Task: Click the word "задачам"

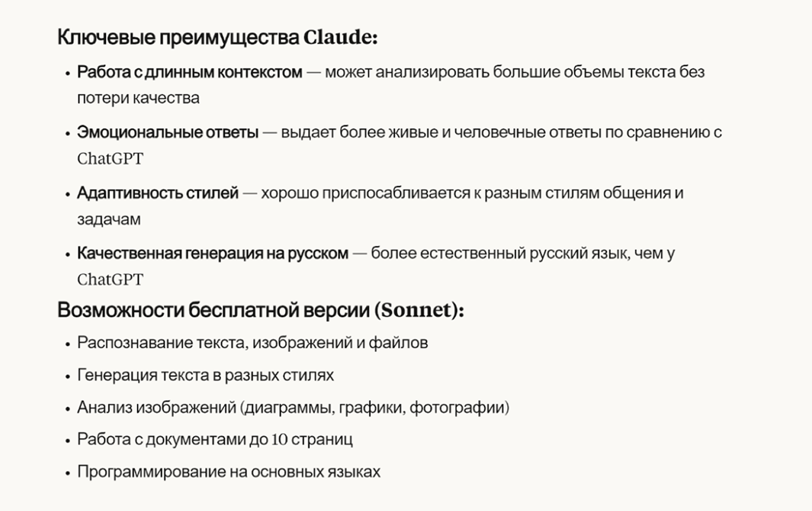Action: click(x=109, y=219)
